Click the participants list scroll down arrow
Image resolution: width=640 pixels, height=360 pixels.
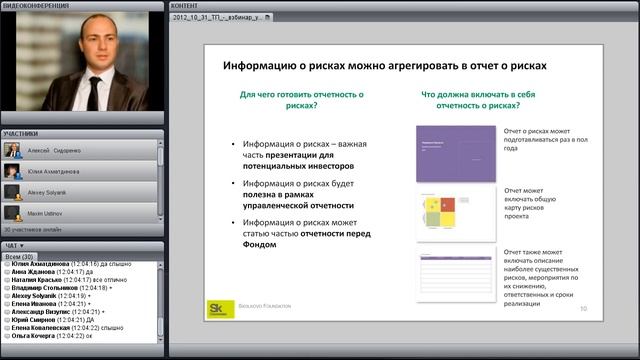point(160,219)
